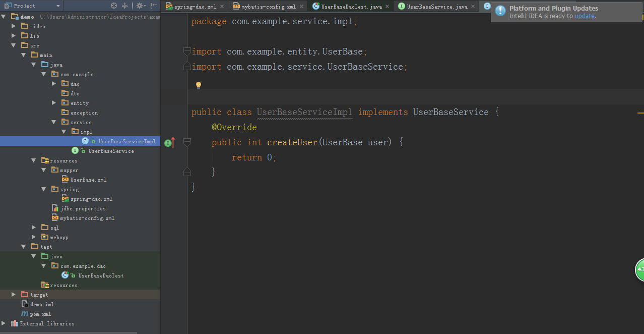Click @Override annotation in editor

(234, 128)
